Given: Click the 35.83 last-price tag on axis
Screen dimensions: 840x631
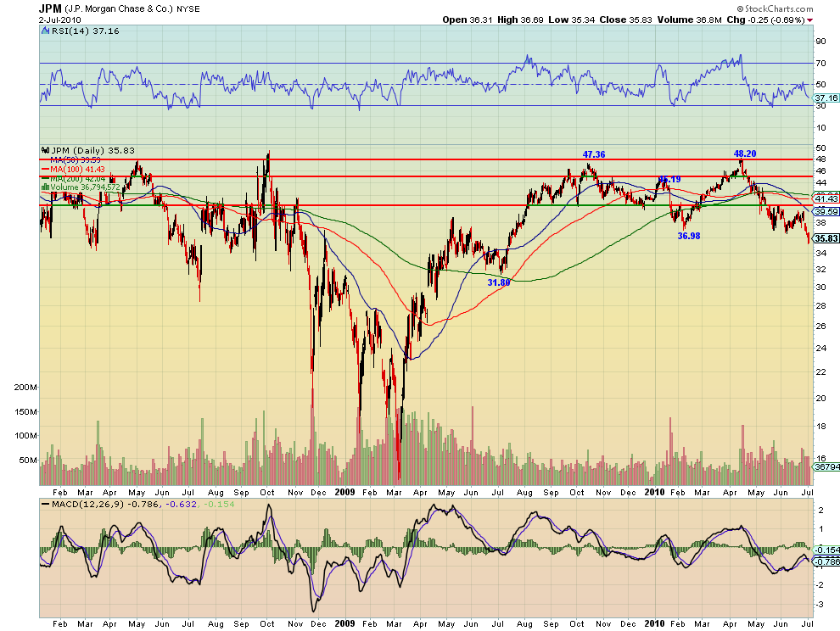Looking at the screenshot, I should pos(826,238).
